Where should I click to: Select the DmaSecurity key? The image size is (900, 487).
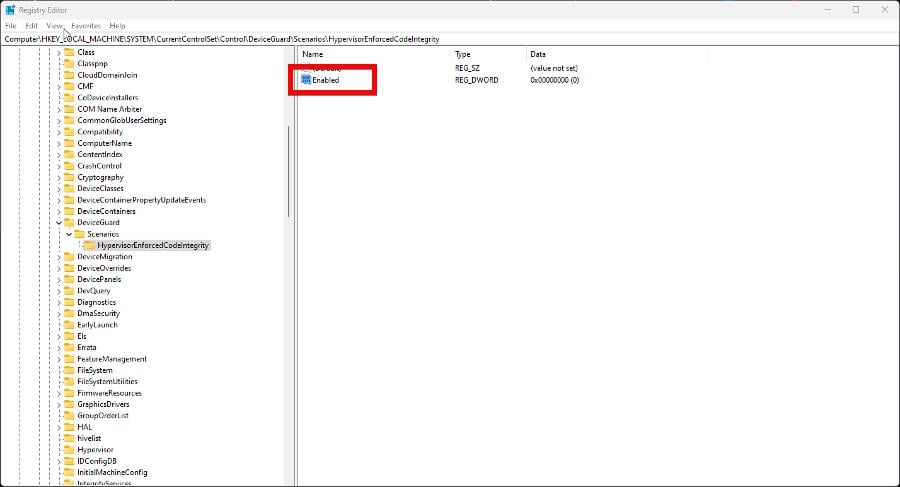[98, 314]
